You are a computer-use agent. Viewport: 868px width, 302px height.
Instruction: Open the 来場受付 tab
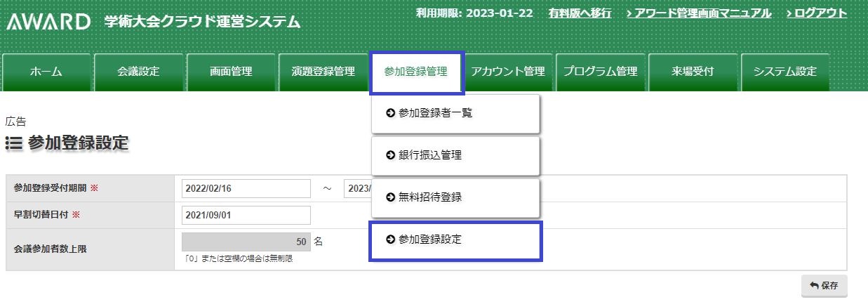[x=693, y=72]
